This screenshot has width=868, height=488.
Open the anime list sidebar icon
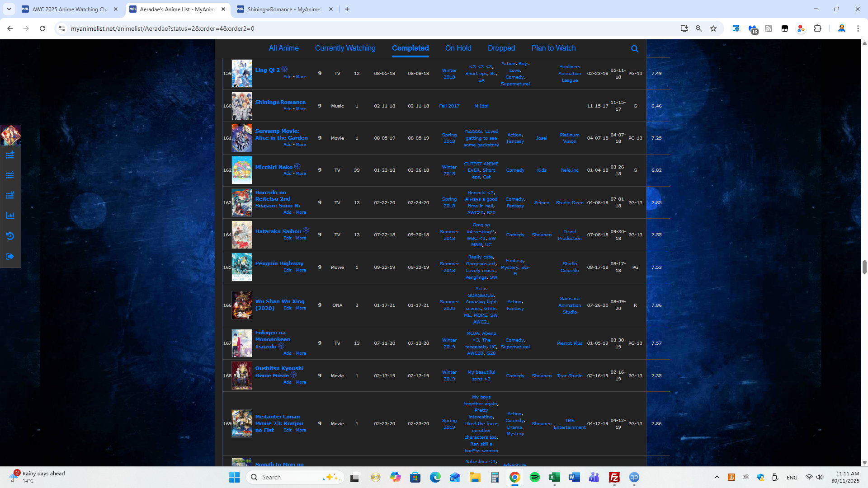pos(10,175)
